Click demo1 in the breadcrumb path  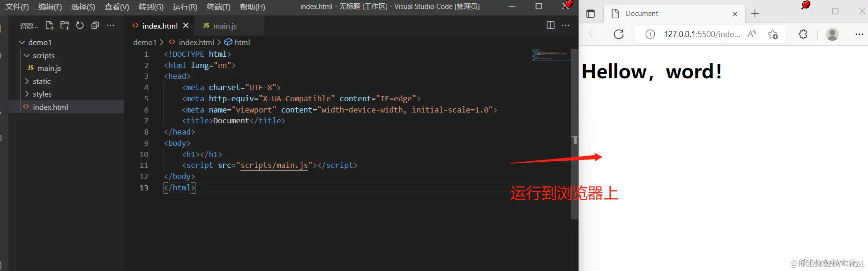click(145, 42)
